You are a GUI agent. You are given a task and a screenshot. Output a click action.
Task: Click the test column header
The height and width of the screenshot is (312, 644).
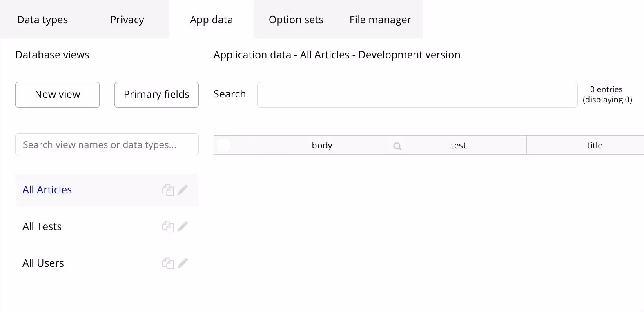458,145
